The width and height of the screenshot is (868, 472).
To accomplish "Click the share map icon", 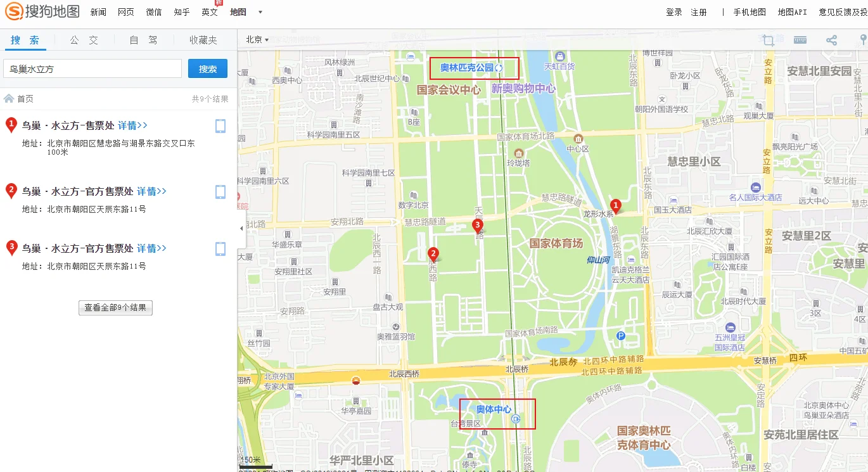I will coord(832,40).
